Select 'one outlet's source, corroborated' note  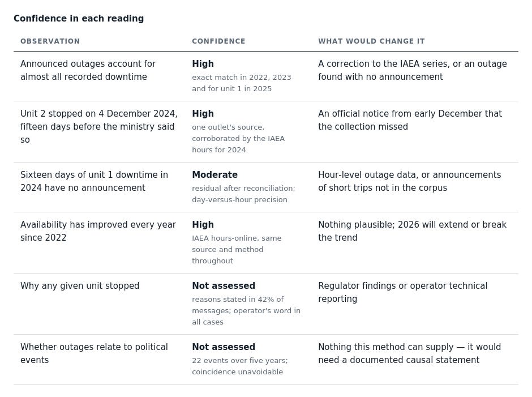click(x=238, y=139)
